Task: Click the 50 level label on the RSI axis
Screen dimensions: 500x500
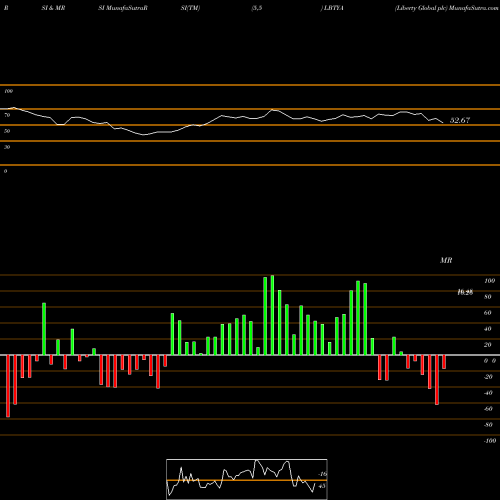Action: 7,131
